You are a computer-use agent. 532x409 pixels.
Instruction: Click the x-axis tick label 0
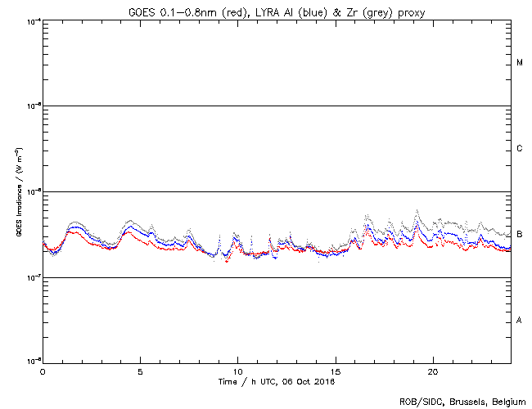[x=43, y=371]
